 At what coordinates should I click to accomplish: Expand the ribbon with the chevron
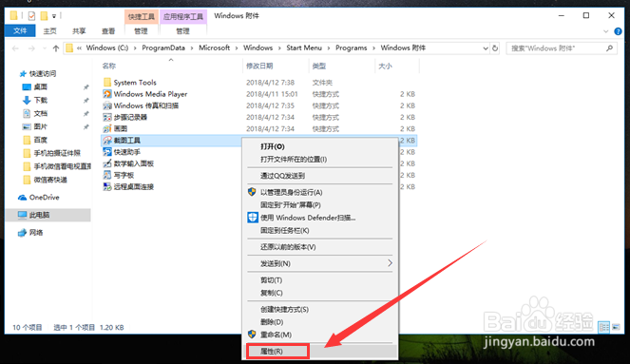point(606,31)
